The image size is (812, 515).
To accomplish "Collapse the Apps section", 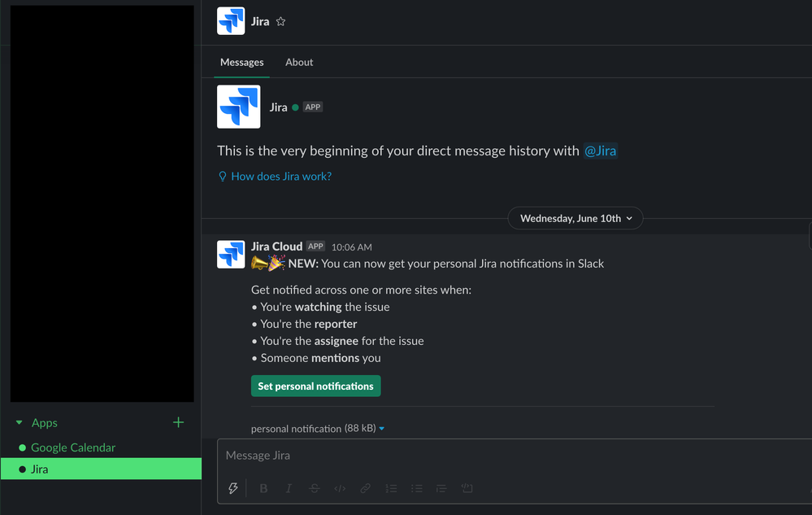I will point(20,423).
